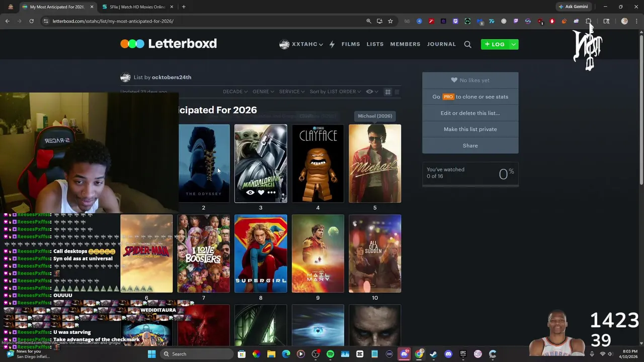Image resolution: width=644 pixels, height=362 pixels.
Task: Open Spotify from the taskbar
Action: [x=330, y=354]
